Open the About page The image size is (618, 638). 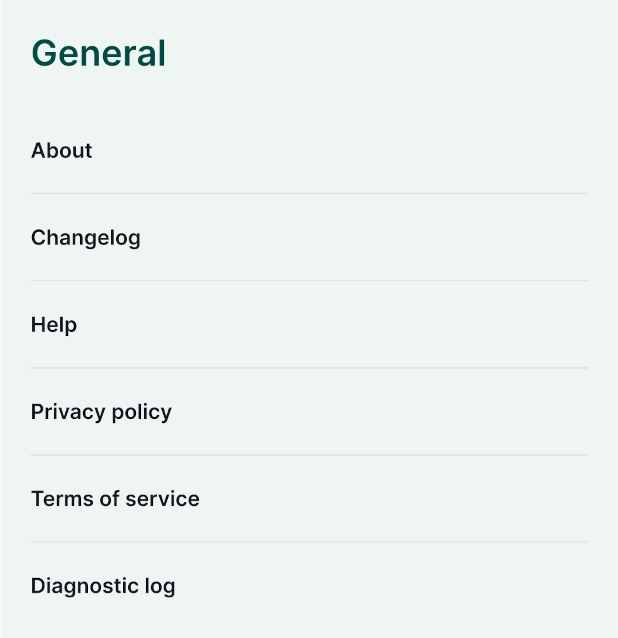(62, 151)
